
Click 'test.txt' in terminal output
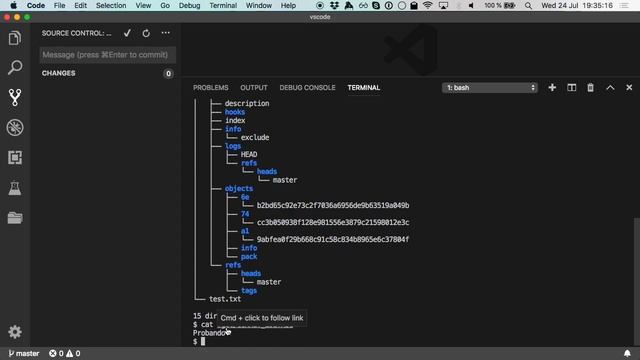(225, 299)
